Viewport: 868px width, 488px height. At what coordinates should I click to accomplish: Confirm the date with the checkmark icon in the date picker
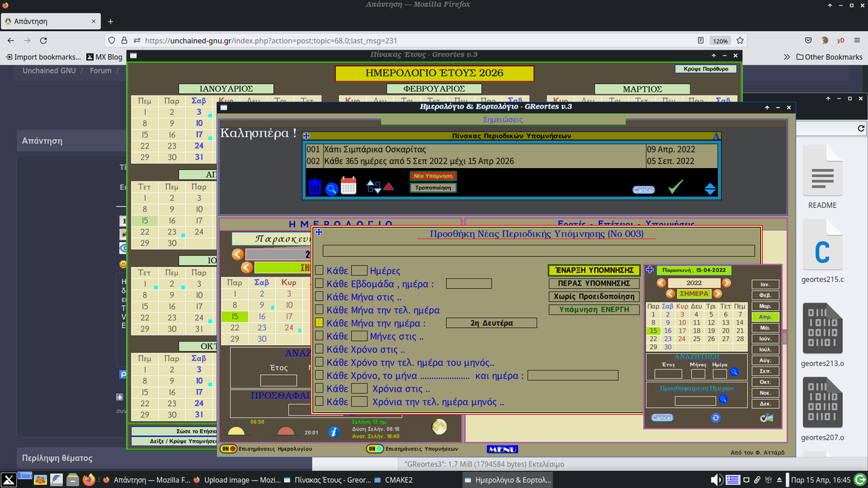click(x=767, y=418)
